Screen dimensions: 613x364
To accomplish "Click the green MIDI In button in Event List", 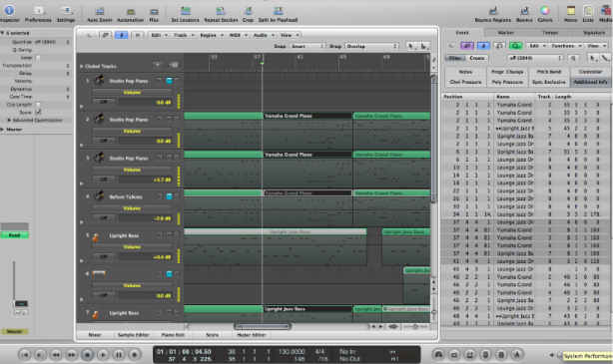I will [x=516, y=46].
